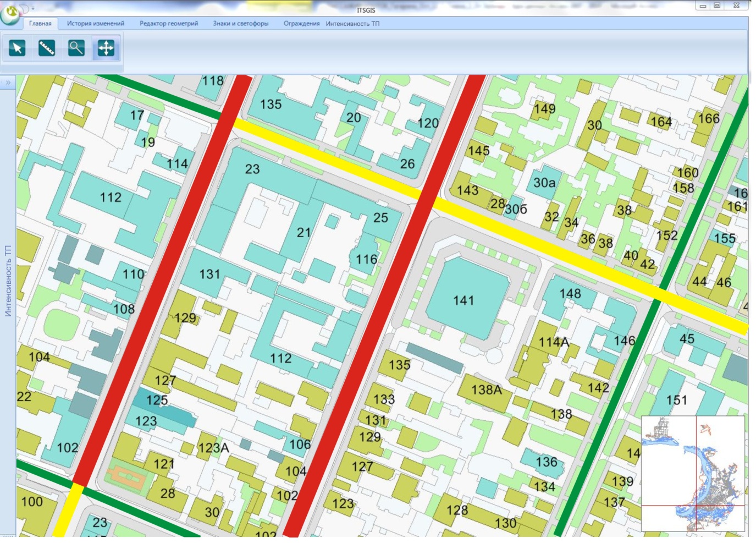Click building label 141
The height and width of the screenshot is (543, 756).
463,300
